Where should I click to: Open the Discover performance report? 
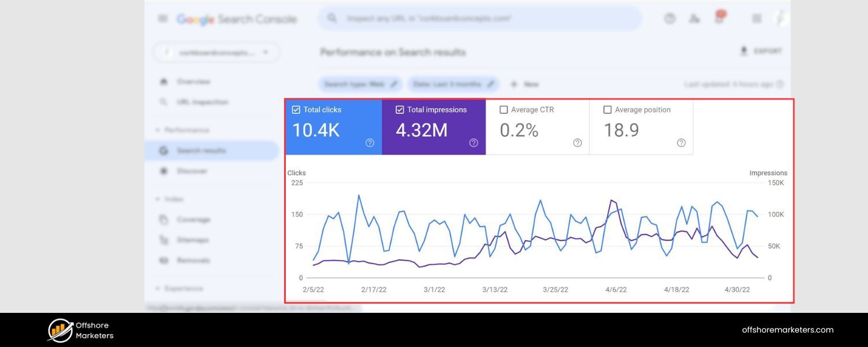(192, 171)
